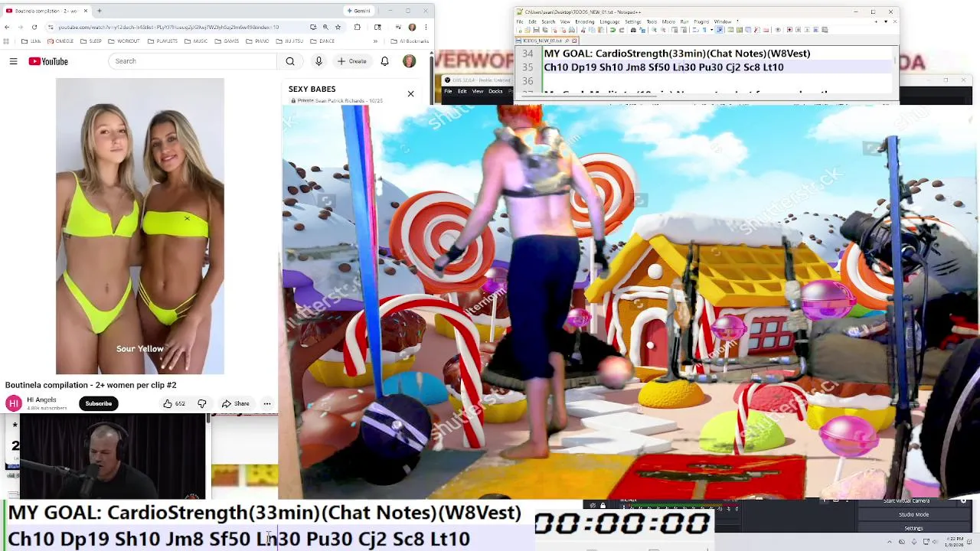This screenshot has height=551, width=980.
Task: Open Notepad++ Plugins menu
Action: [x=701, y=21]
